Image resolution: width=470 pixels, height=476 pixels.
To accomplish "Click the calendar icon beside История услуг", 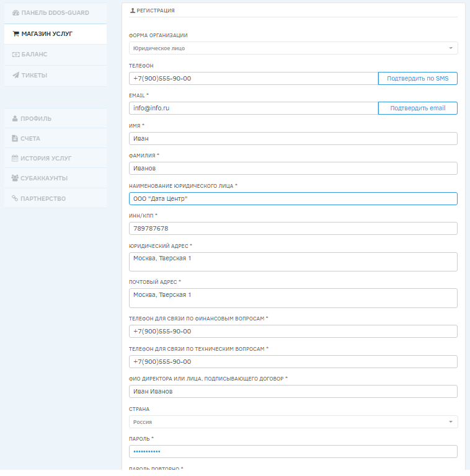I will (x=15, y=158).
